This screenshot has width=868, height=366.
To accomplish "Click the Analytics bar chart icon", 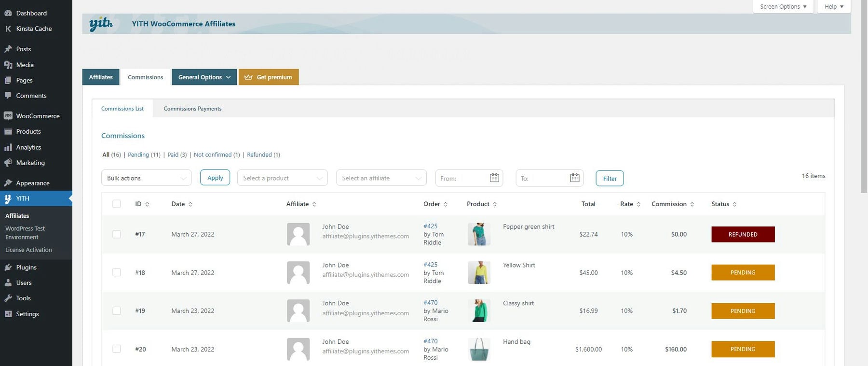I will coord(8,147).
